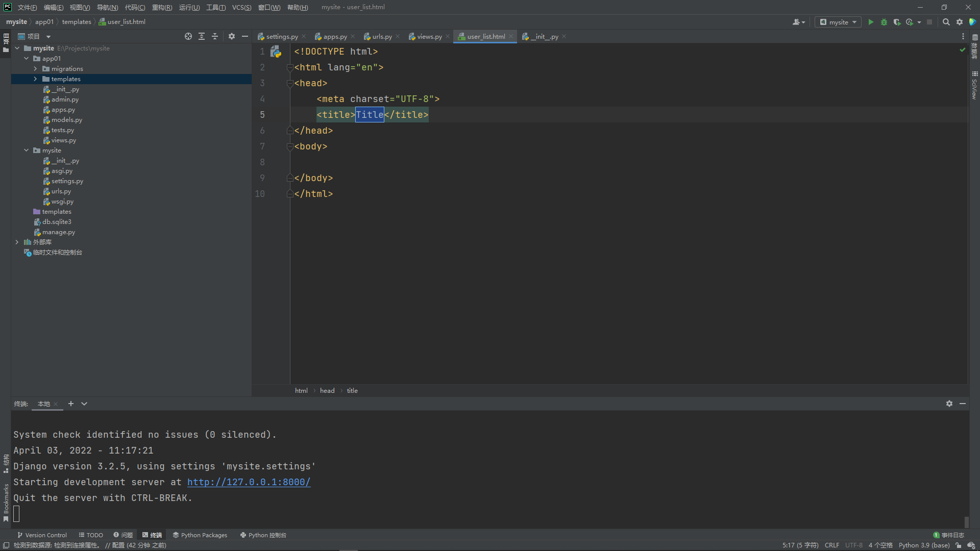This screenshot has height=551, width=980.
Task: Open Event Log from status bar
Action: [949, 535]
